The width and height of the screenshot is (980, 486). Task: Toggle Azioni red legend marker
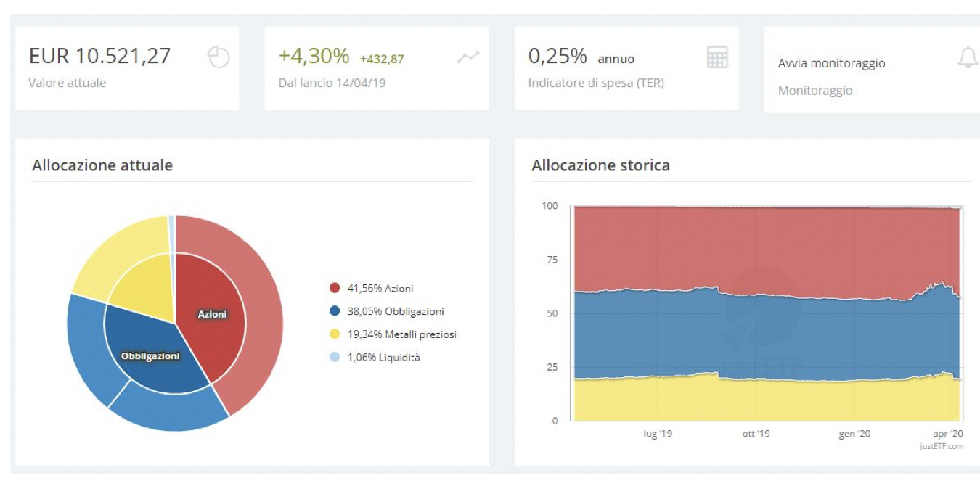point(335,288)
